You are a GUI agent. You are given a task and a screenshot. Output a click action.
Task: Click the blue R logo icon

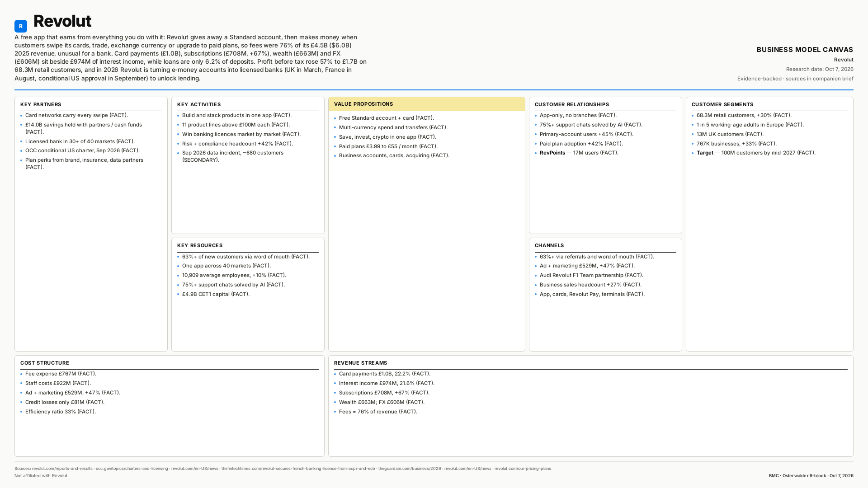click(x=21, y=26)
